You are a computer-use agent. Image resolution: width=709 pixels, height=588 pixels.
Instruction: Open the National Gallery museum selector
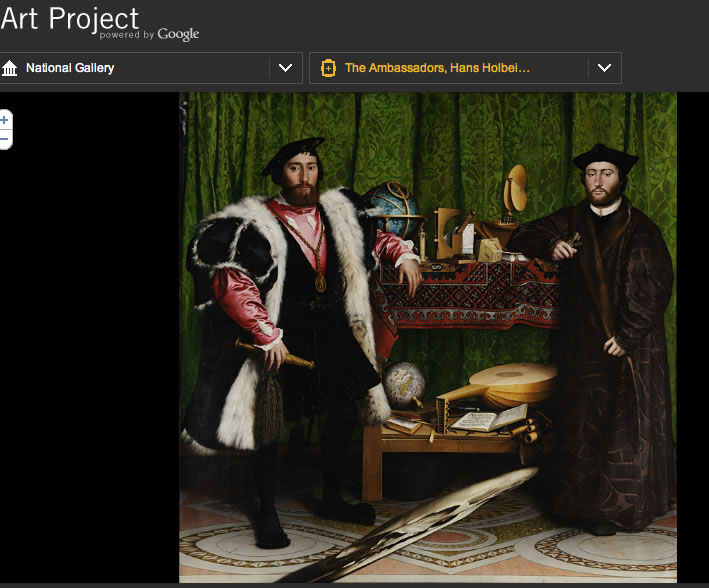pos(70,68)
